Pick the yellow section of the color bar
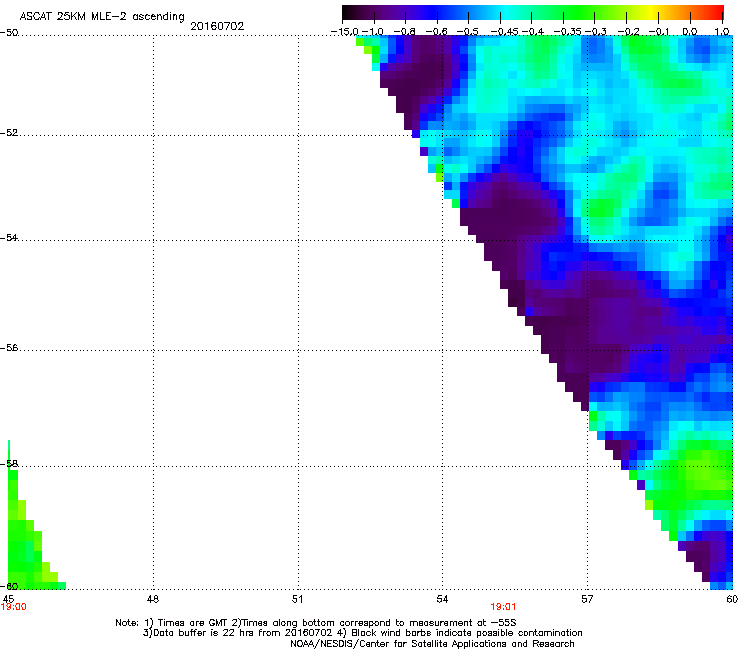The width and height of the screenshot is (740, 650). click(650, 12)
